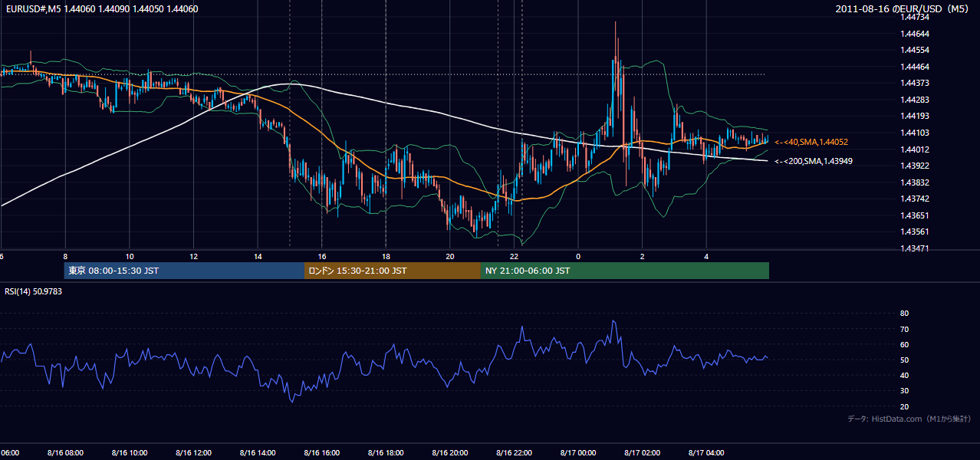
Task: Click price level 1.43651 on the axis
Action: (x=915, y=215)
